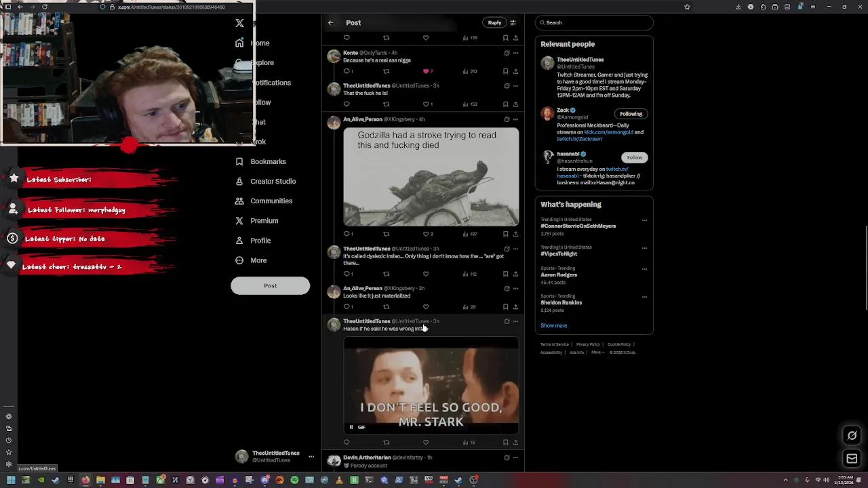Click the X logo icon in sidebar

[x=239, y=23]
